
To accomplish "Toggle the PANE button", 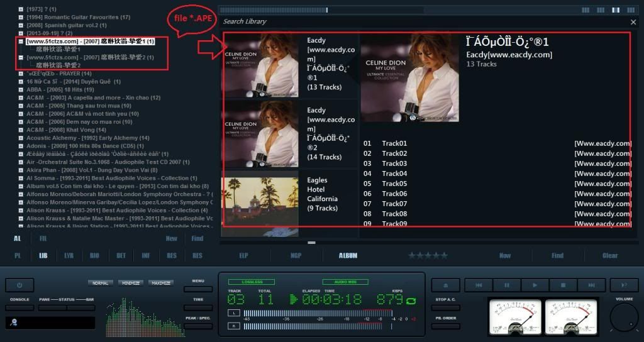I will point(53,307).
